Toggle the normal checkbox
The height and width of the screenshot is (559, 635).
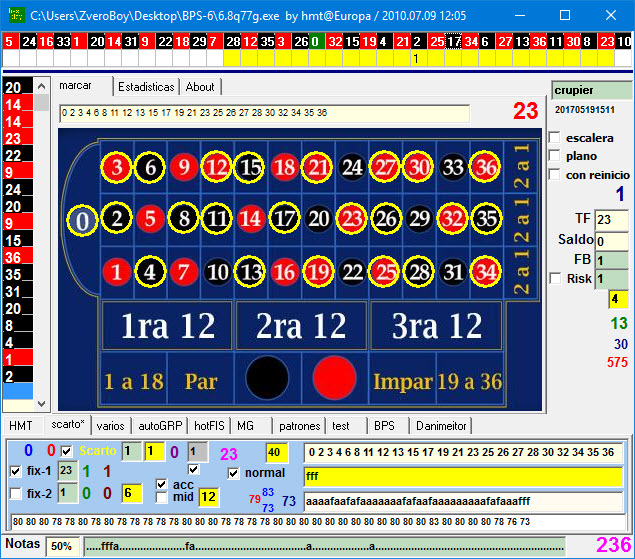point(233,473)
